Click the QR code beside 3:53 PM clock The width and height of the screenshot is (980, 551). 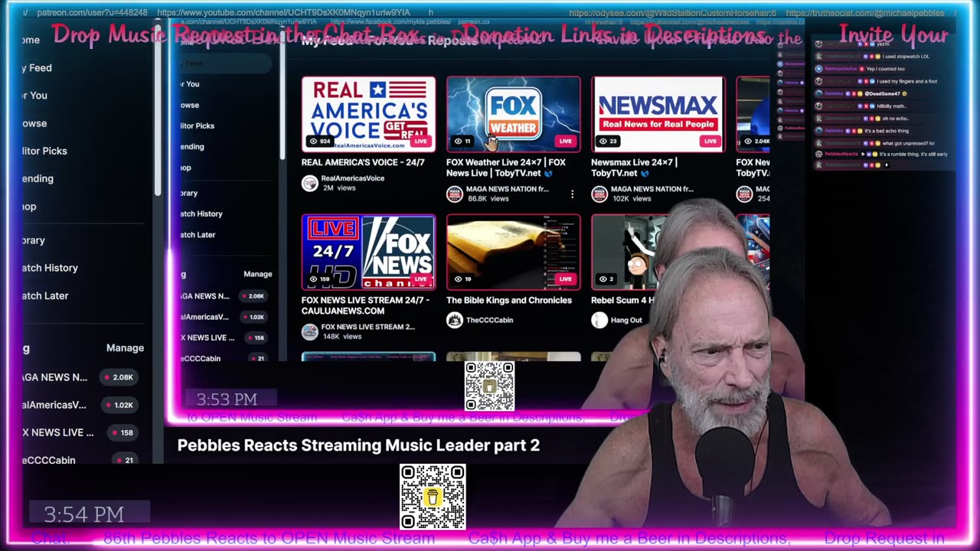click(489, 386)
